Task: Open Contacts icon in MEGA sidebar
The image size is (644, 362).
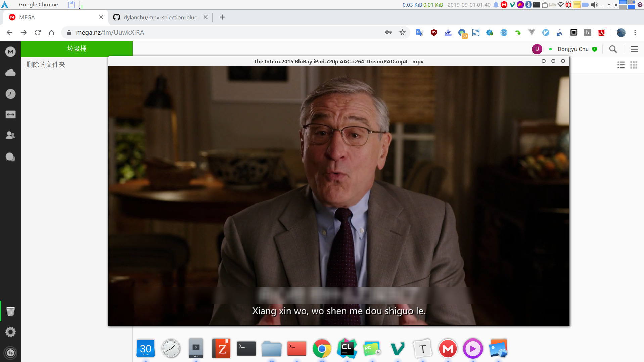Action: point(10,135)
